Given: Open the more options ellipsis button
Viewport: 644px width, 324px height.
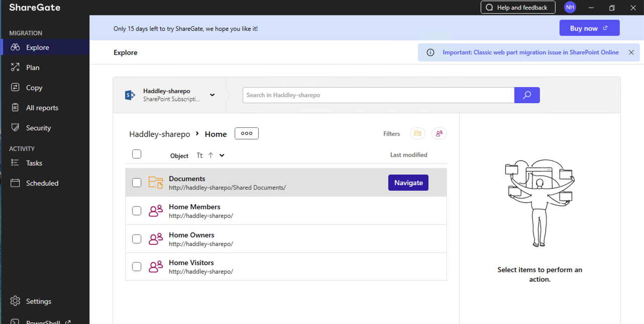Looking at the screenshot, I should coord(247,133).
